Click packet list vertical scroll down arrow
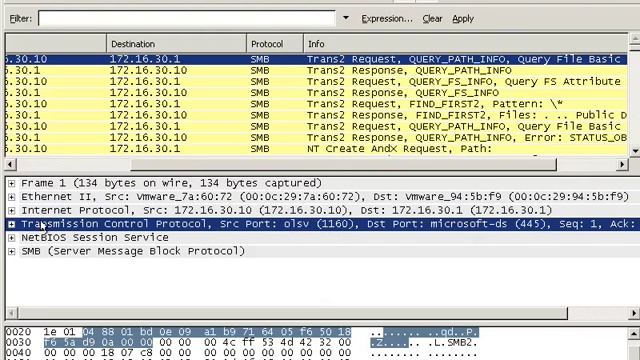The image size is (640, 360). 635,151
